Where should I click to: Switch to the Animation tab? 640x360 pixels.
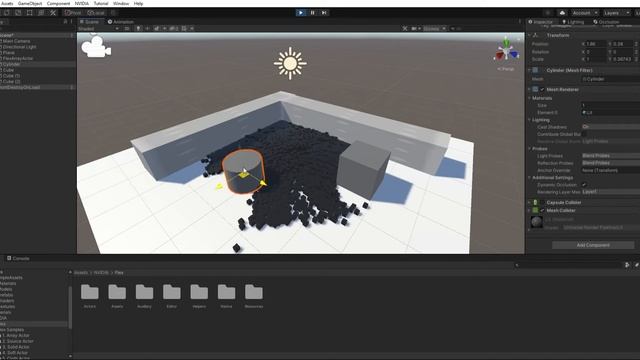(120, 22)
